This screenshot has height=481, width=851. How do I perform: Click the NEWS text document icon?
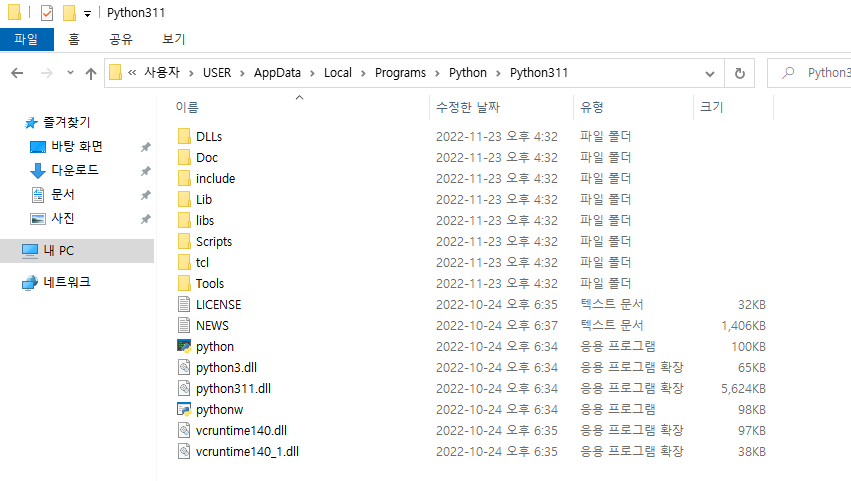point(185,325)
